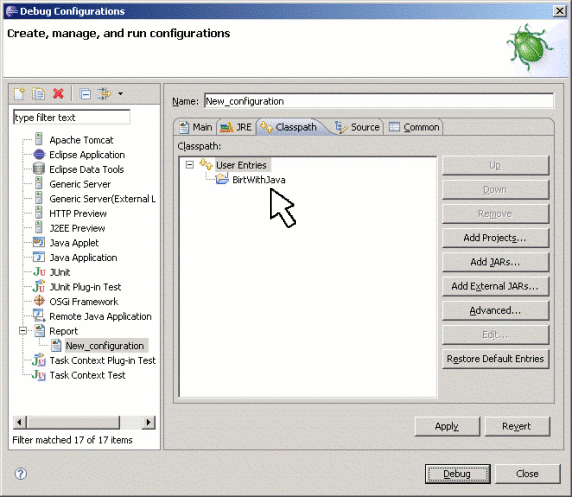572x497 pixels.
Task: Click the right arrow of horizontal scrollbar
Action: (x=148, y=423)
